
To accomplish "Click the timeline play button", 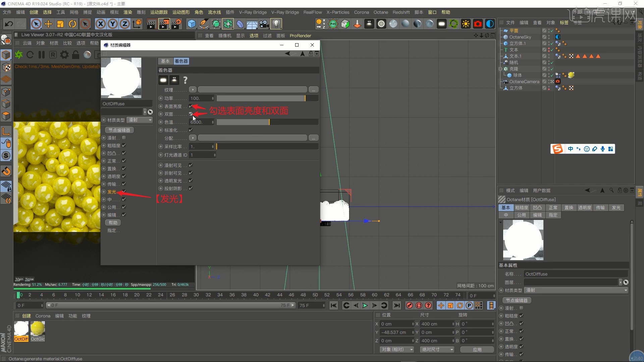I will click(365, 305).
